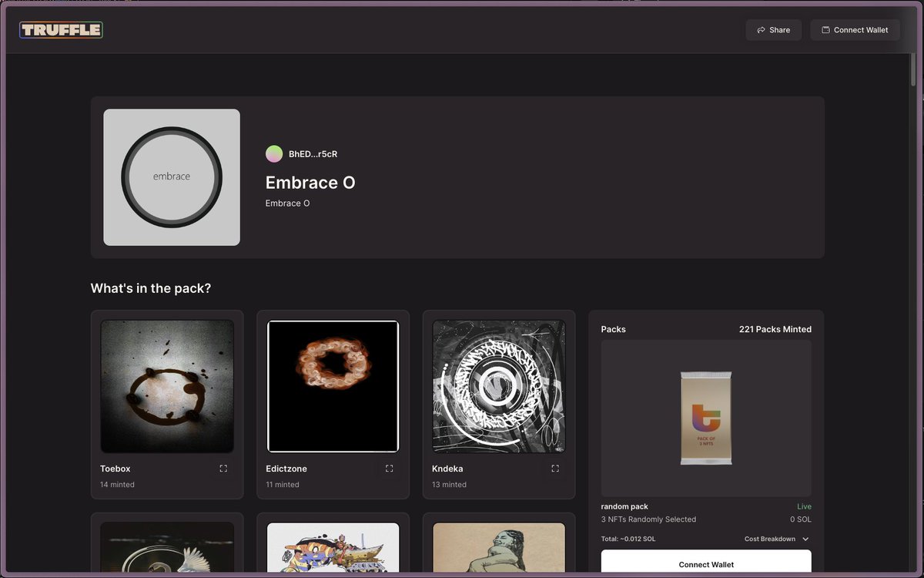Click the Share button
Screen dimensions: 924x578
pyautogui.click(x=774, y=30)
